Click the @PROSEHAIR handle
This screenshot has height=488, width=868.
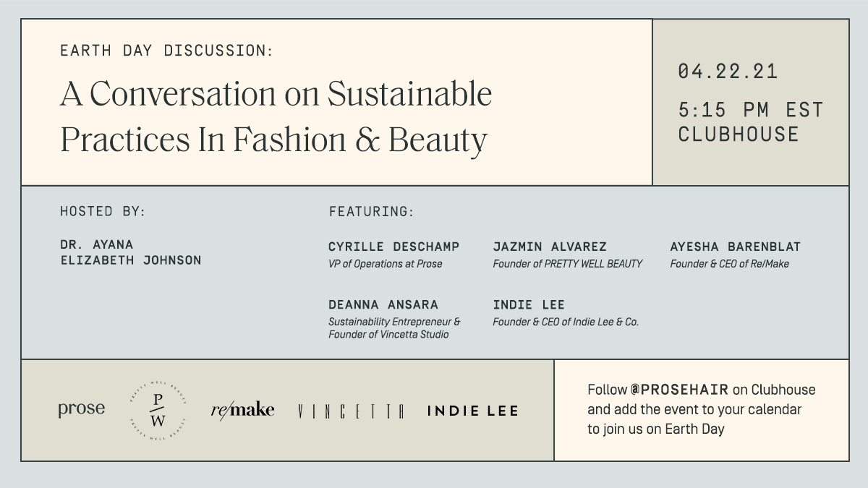[679, 390]
